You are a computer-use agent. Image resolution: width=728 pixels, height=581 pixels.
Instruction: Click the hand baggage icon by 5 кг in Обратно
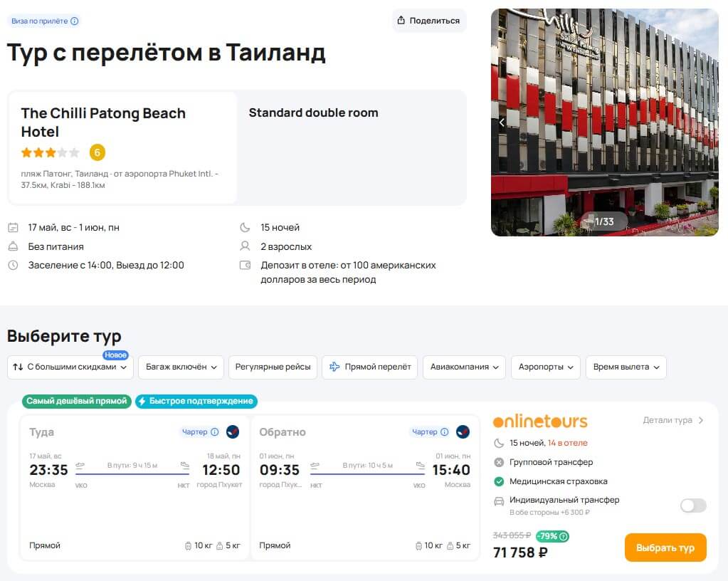click(x=450, y=545)
